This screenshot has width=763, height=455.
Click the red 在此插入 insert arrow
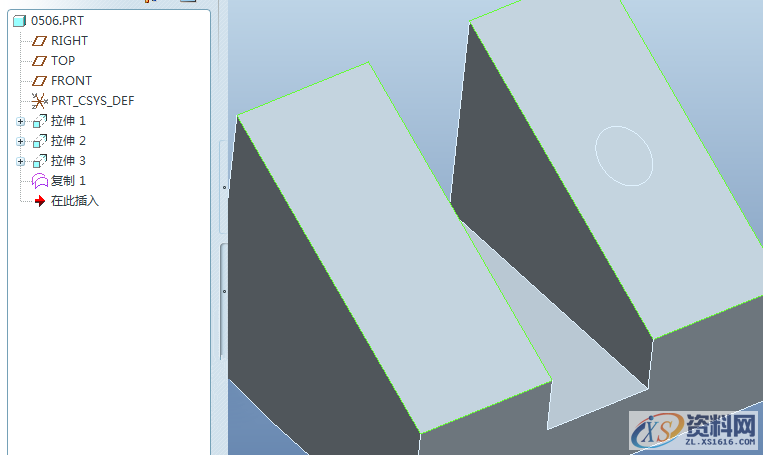(x=40, y=201)
